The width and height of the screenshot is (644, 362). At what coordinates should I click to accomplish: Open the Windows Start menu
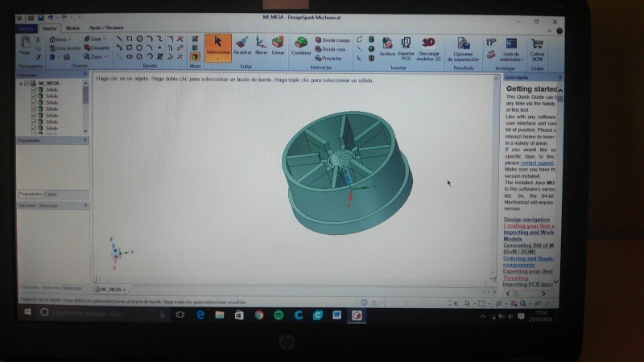[x=27, y=312]
